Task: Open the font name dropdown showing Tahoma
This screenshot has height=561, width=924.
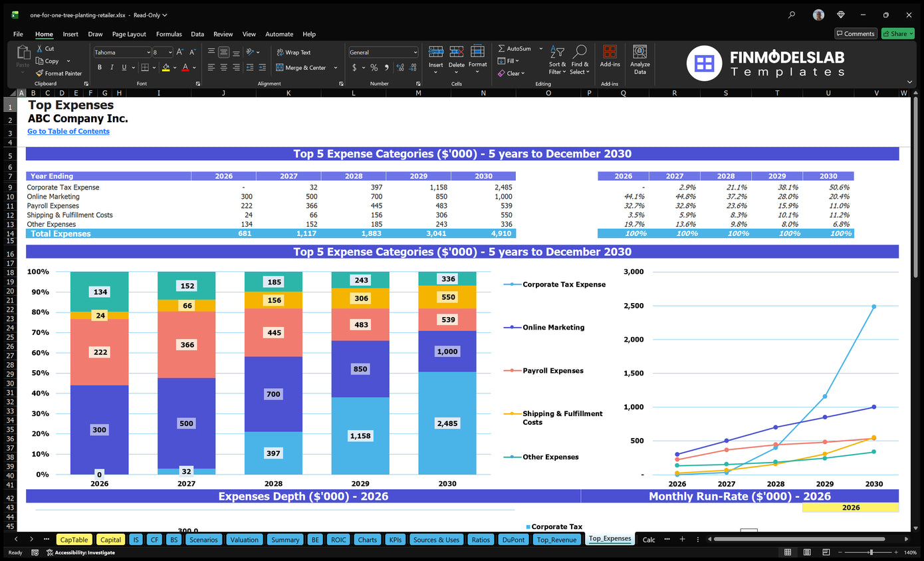Action: 148,52
